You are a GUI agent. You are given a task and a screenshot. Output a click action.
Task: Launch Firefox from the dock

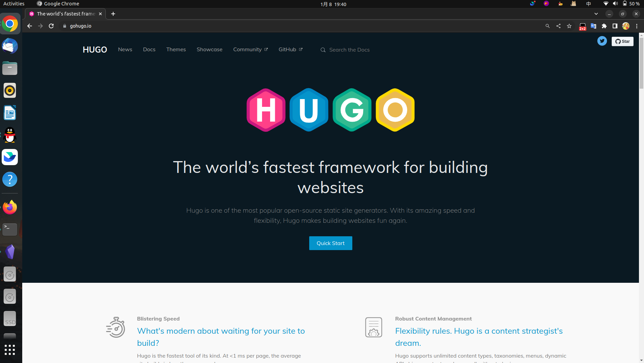tap(10, 207)
